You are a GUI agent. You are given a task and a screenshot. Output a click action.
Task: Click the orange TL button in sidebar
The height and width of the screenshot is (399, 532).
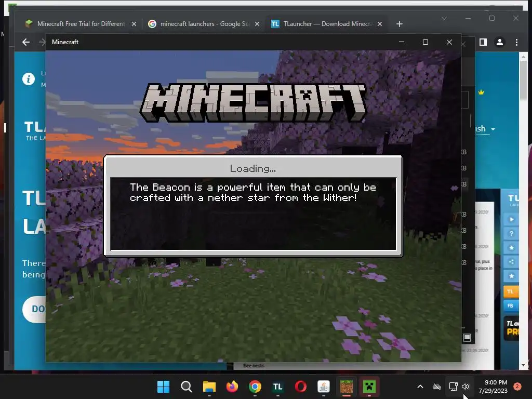coord(511,291)
